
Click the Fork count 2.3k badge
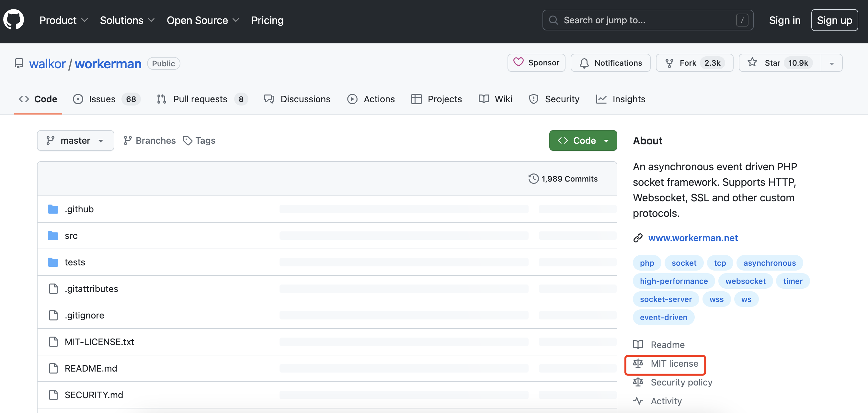712,63
